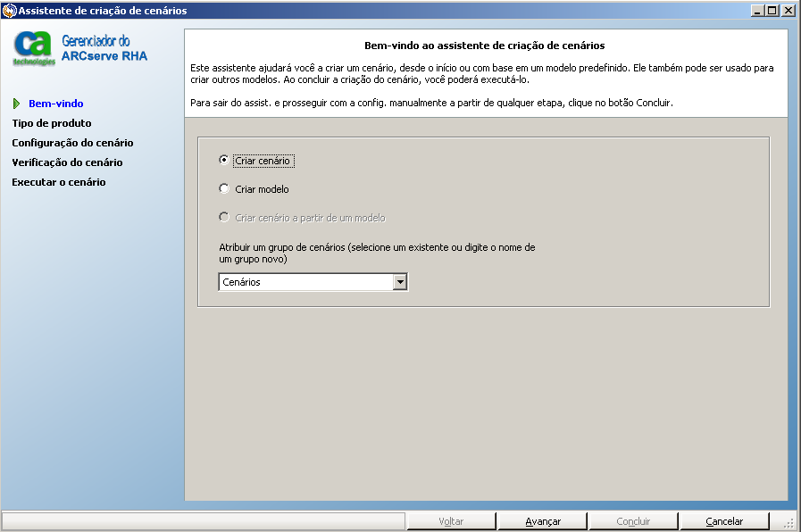The height and width of the screenshot is (532, 801).
Task: Click the CA Technologies logo
Action: tap(33, 48)
